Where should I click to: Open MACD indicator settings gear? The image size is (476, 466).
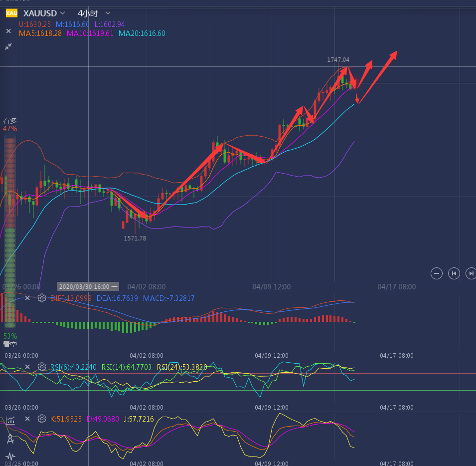point(42,298)
